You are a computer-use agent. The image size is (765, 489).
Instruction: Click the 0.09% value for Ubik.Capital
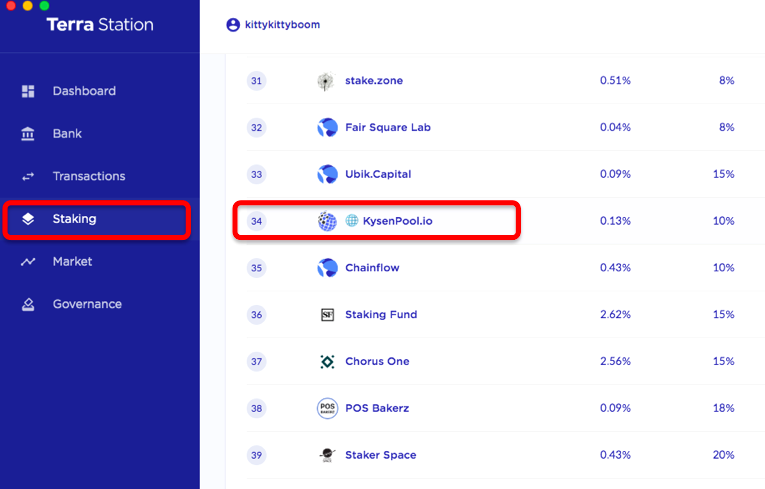click(615, 174)
